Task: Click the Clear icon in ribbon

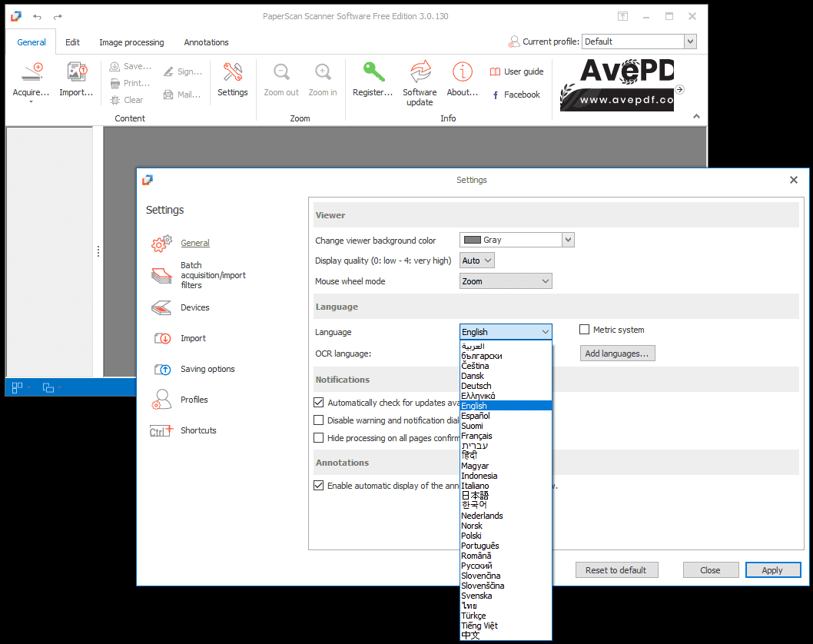Action: click(x=114, y=100)
